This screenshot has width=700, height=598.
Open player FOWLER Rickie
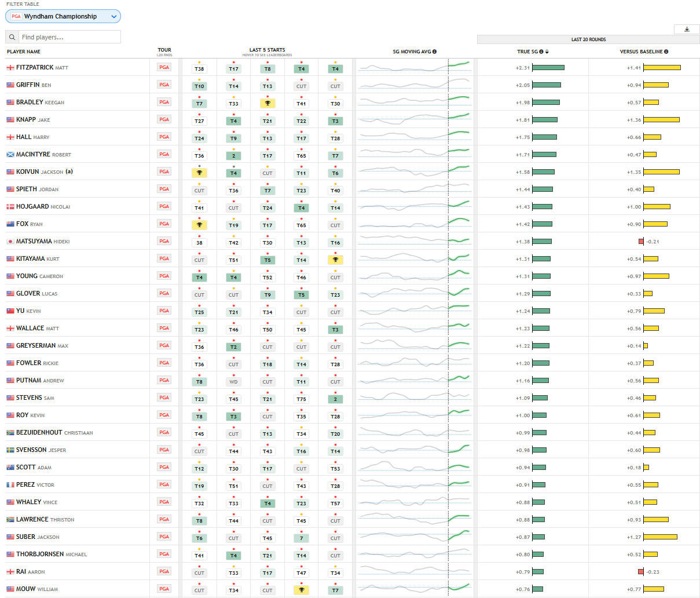37,363
